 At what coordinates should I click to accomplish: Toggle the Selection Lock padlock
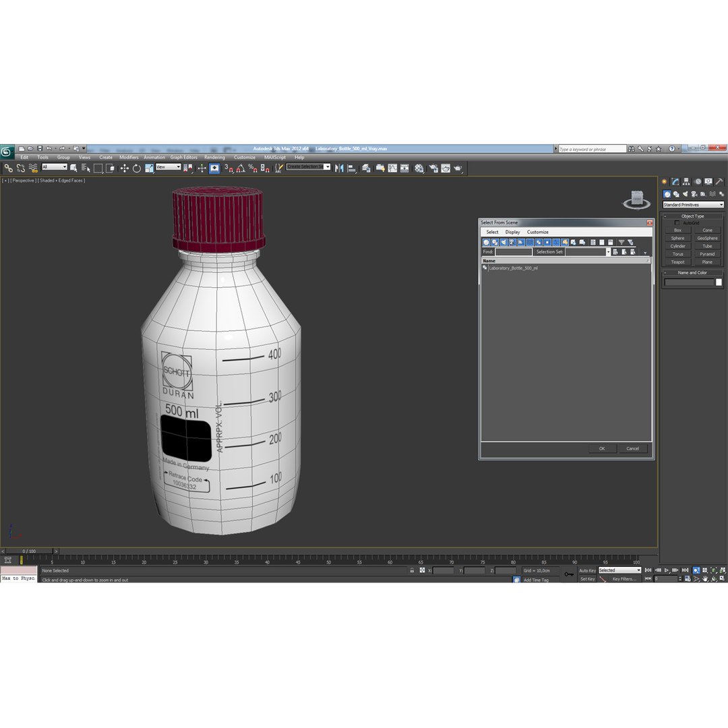[412, 570]
